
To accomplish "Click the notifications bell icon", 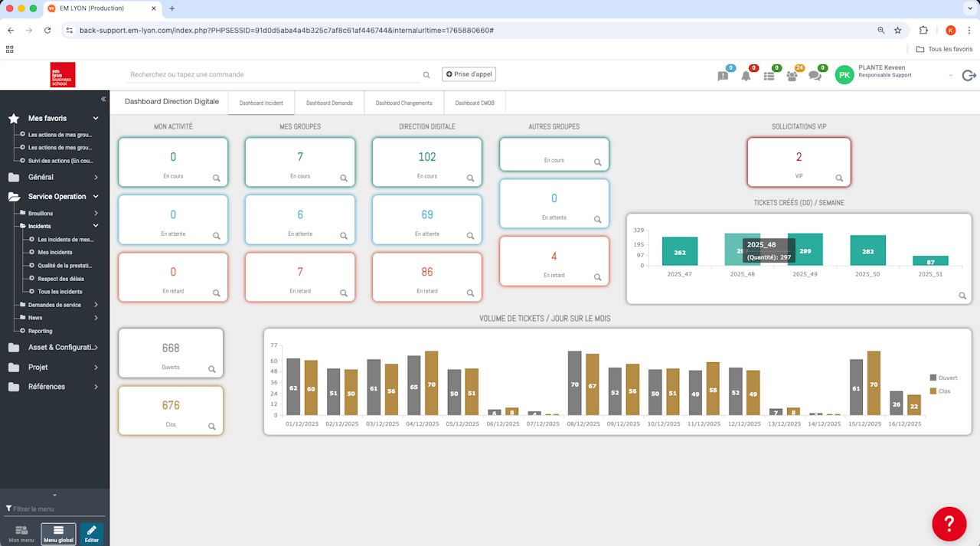I will click(x=746, y=76).
